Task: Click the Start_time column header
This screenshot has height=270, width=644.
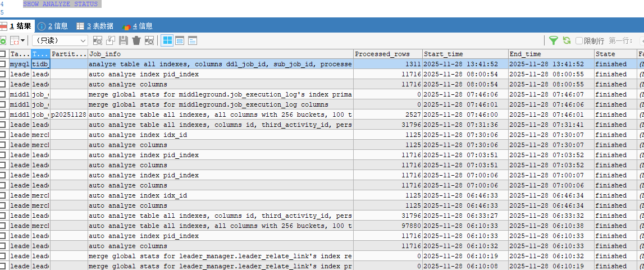Action: (x=464, y=54)
